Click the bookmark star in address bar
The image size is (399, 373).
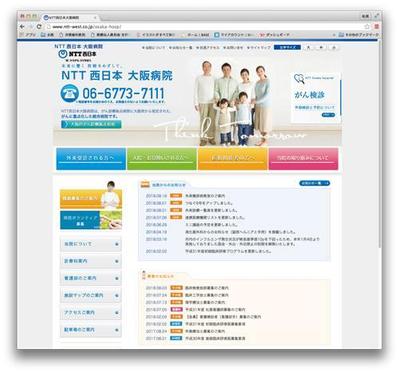367,26
